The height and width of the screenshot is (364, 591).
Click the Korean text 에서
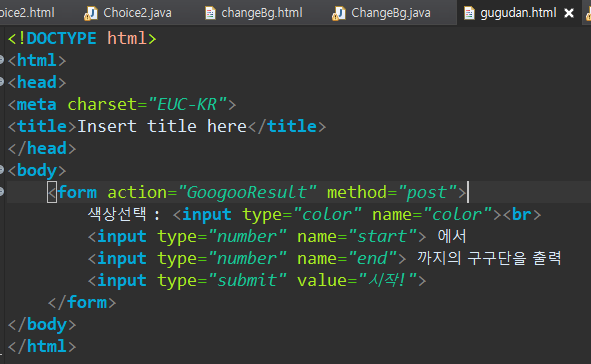pyautogui.click(x=452, y=236)
